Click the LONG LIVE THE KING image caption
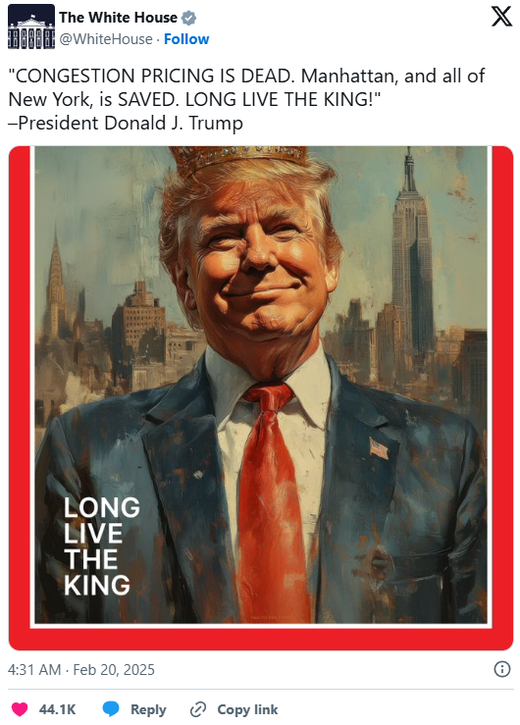520x725 pixels. (x=102, y=546)
